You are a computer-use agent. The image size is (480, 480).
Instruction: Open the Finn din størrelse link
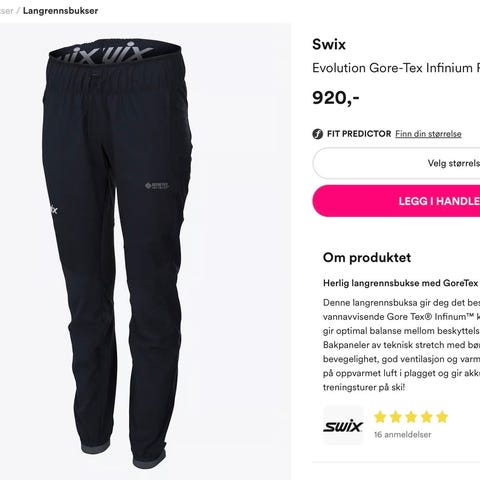(428, 134)
